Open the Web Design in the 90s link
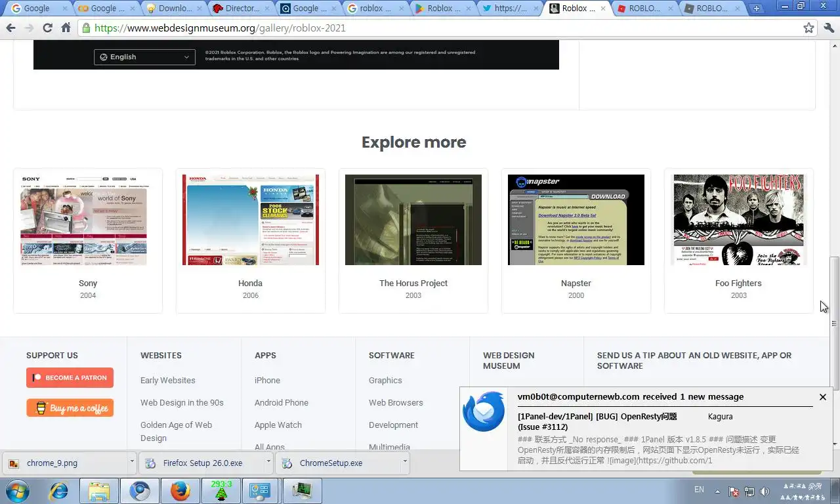 [x=182, y=403]
